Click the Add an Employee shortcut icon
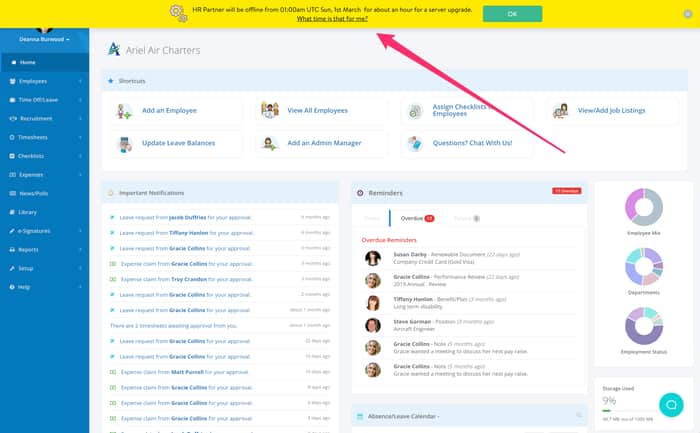Image resolution: width=700 pixels, height=433 pixels. pyautogui.click(x=124, y=111)
